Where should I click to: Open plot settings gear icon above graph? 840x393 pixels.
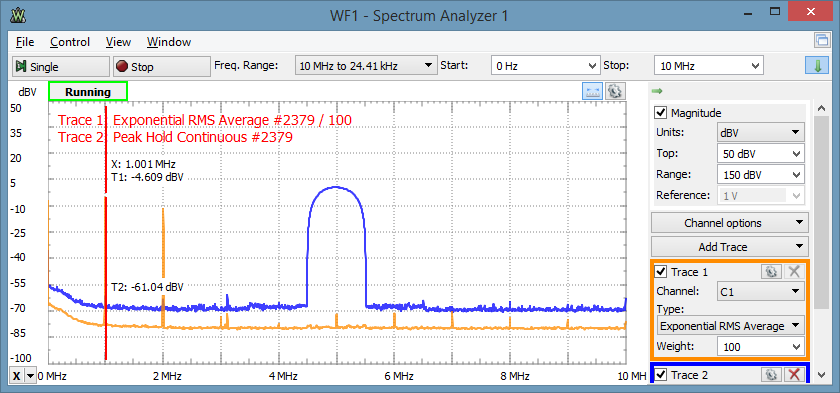(614, 92)
